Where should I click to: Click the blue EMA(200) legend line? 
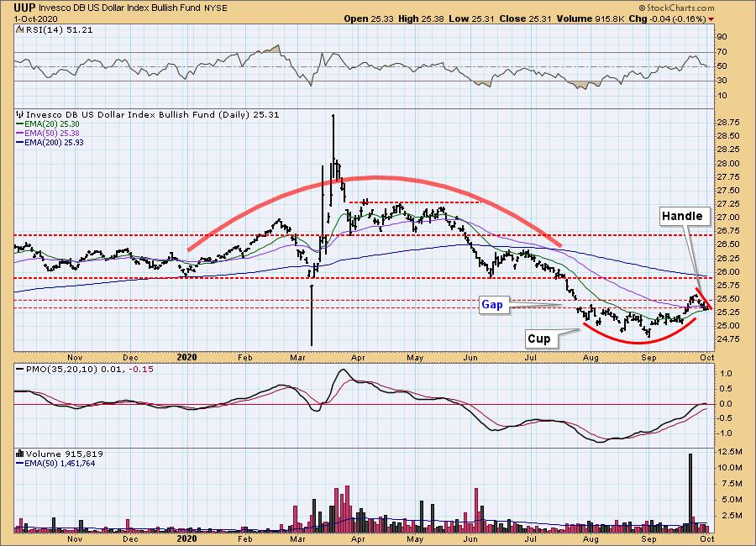[x=20, y=142]
